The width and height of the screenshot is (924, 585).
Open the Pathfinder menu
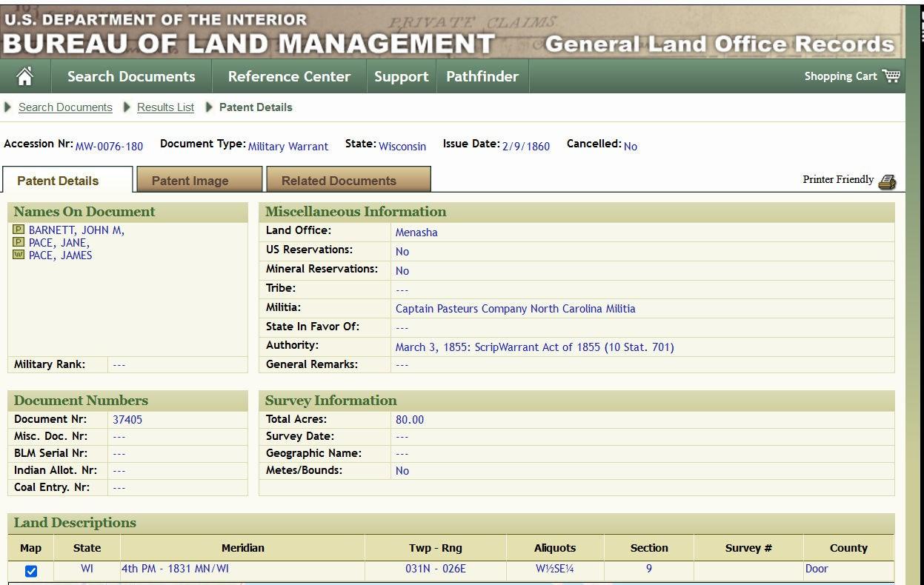(482, 76)
